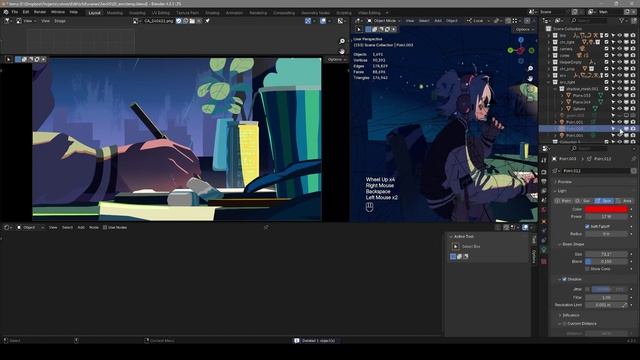640x360 pixels.
Task: Expand Plane.033 in the outliner
Action: [562, 96]
